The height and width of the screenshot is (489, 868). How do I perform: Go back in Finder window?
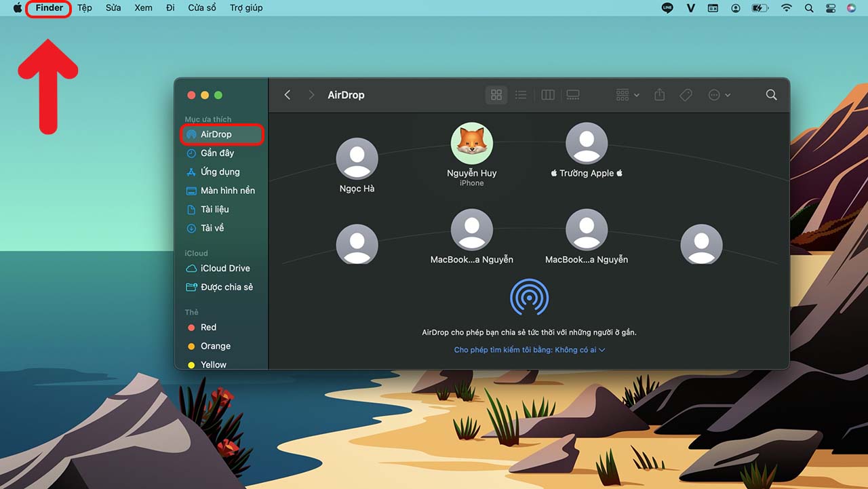288,95
